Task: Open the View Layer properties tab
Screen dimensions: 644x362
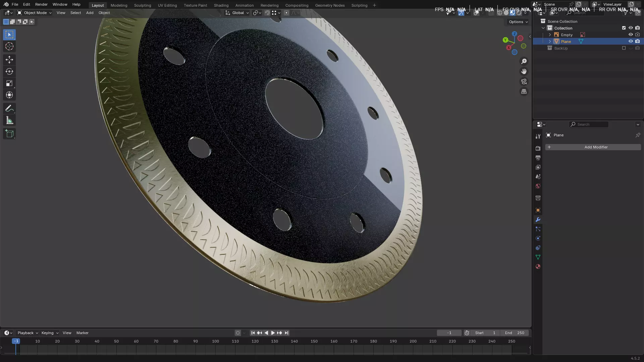Action: coord(538,167)
